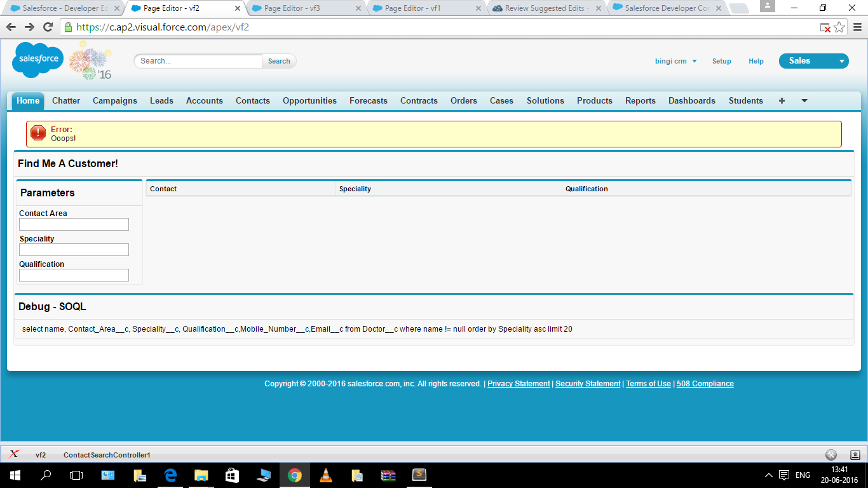The image size is (868, 488).
Task: Open Task View on the taskbar
Action: [76, 475]
